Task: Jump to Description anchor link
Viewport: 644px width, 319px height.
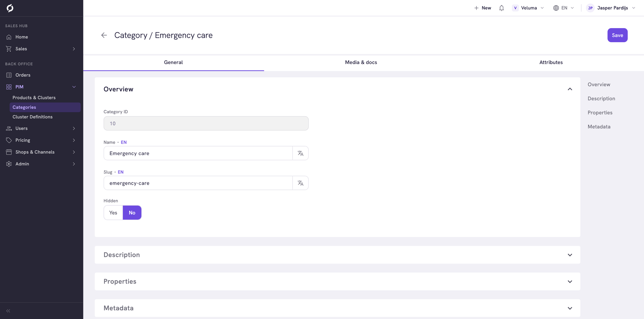Action: [601, 98]
